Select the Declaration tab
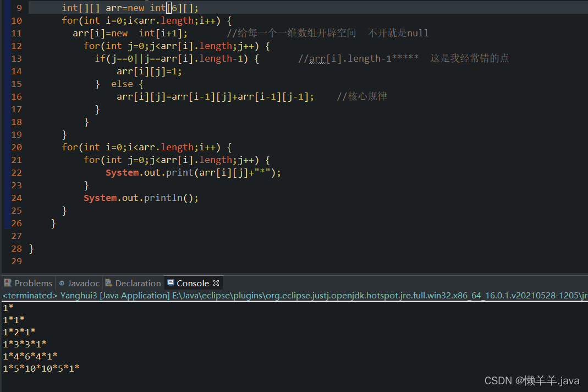Screen dimensions: 588x392 [138, 283]
